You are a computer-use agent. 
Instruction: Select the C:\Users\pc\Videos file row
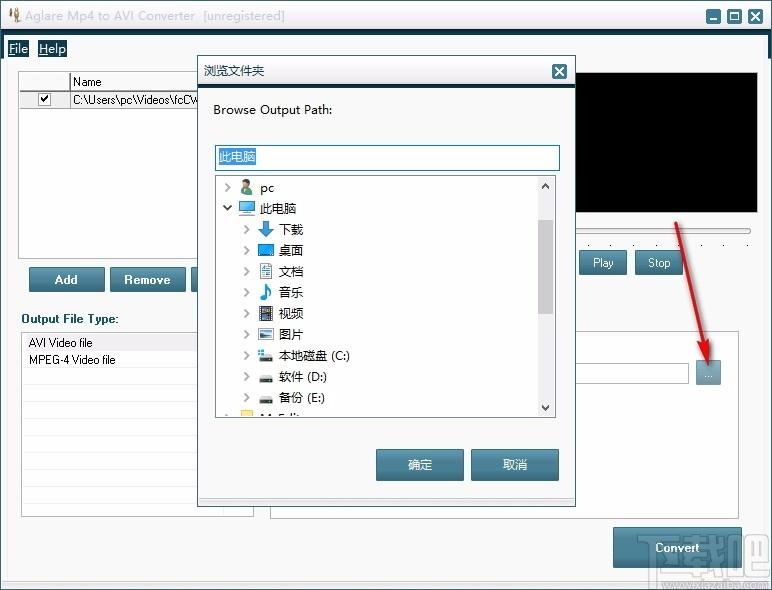pyautogui.click(x=108, y=99)
